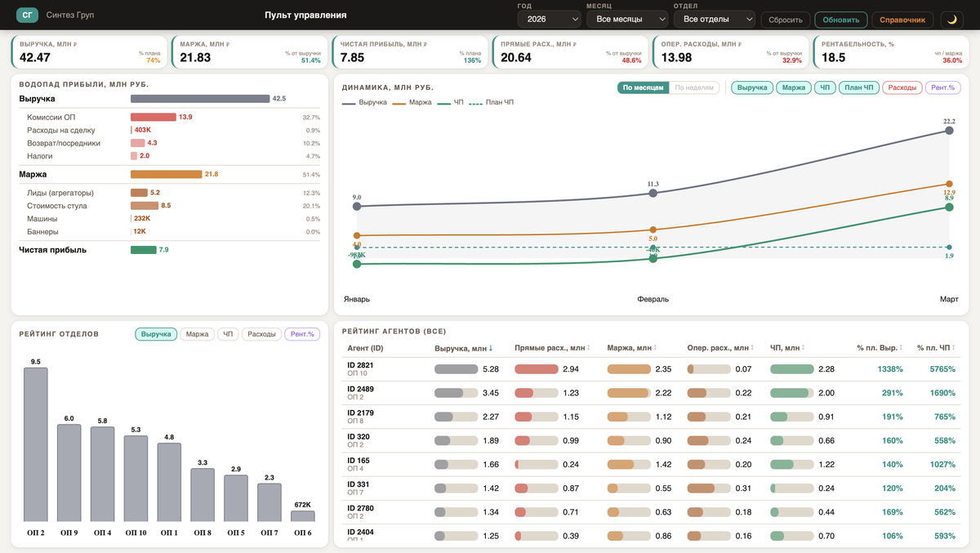Screen dimensions: 980x553
Task: Open the Справочник button
Action: tap(902, 20)
